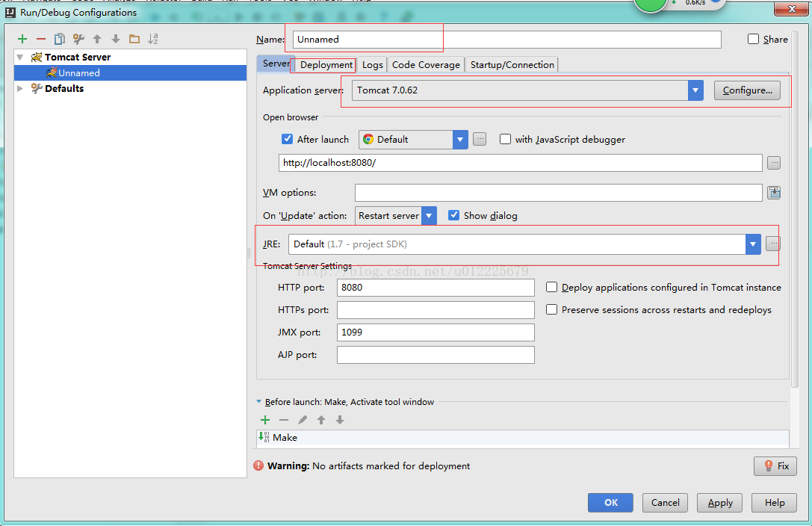Viewport: 812px width, 526px height.
Task: Click the warning error icon
Action: (258, 465)
